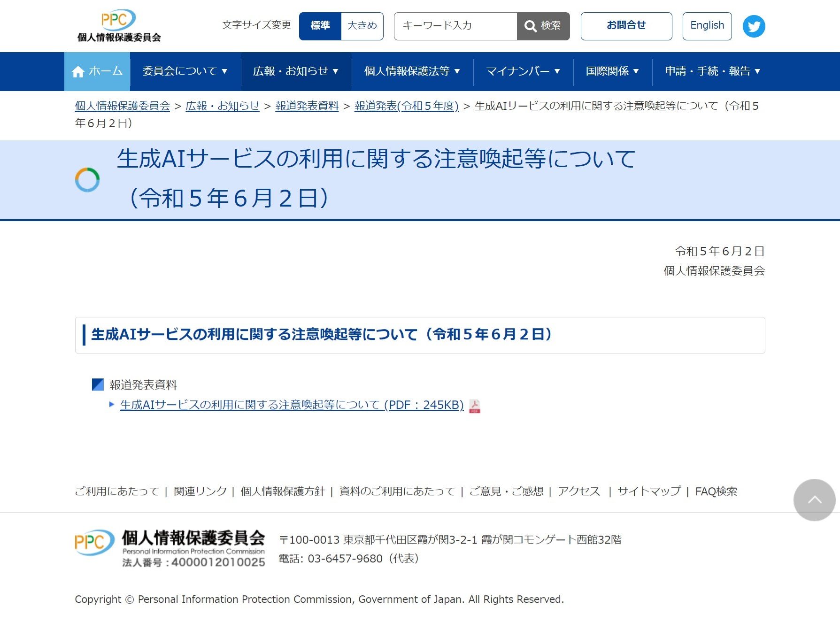Expand the マイナンバー dropdown menu

523,71
